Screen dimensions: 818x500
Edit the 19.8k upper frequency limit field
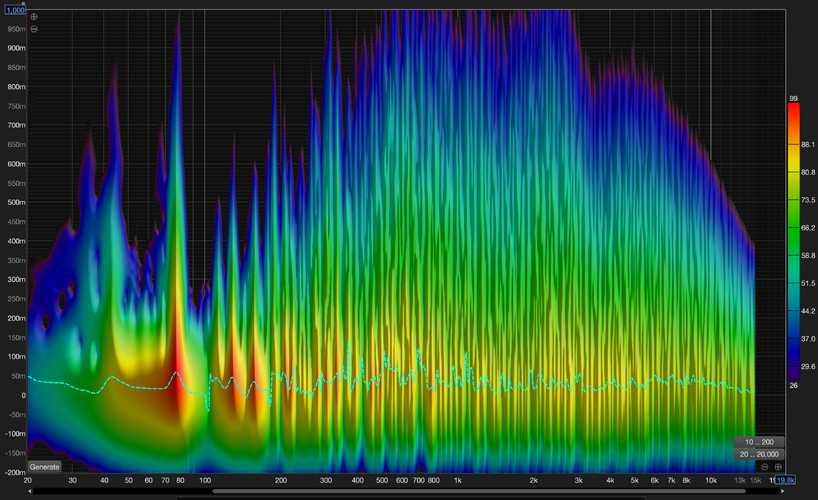click(787, 480)
